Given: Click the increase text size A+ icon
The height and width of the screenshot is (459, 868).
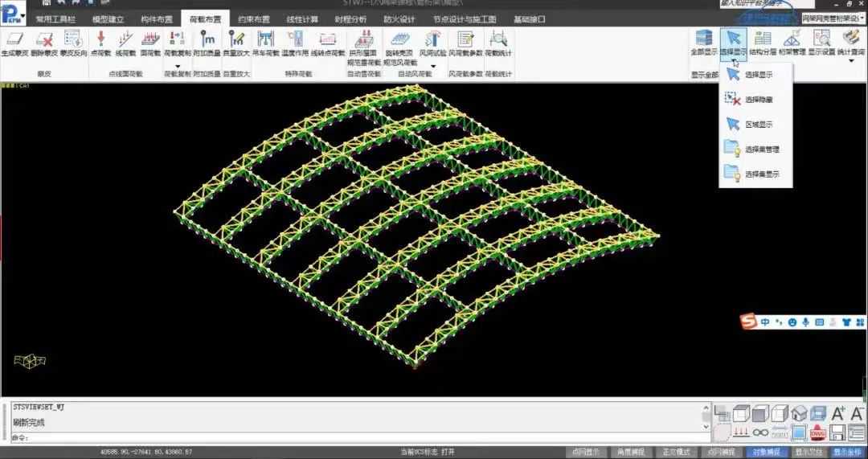Looking at the screenshot, I should pos(838,414).
